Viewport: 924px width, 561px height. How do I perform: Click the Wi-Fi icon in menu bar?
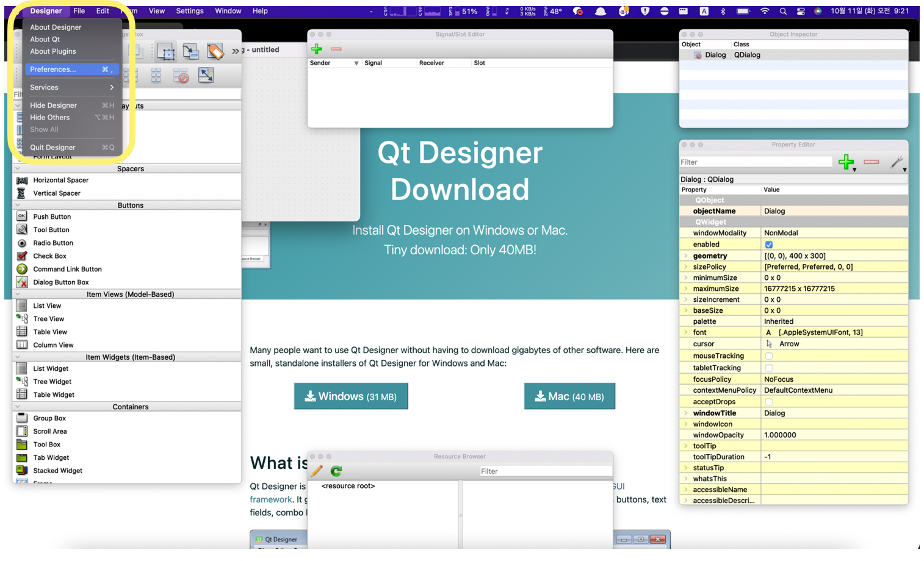tap(765, 11)
